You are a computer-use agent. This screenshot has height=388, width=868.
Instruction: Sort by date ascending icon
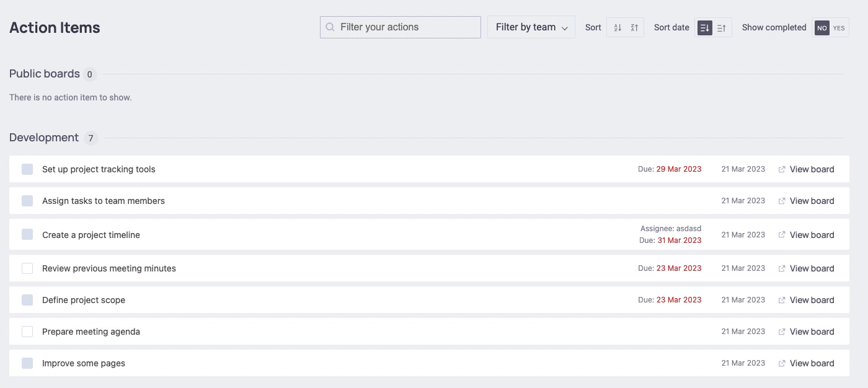coord(722,28)
